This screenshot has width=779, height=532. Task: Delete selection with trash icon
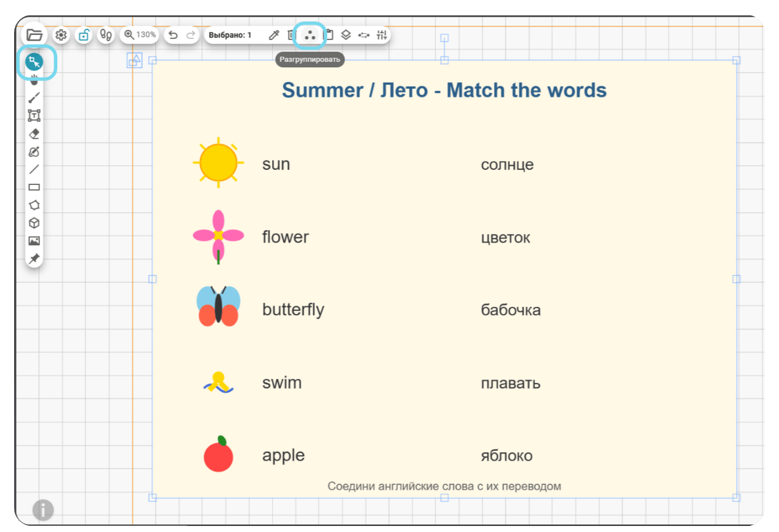[291, 35]
